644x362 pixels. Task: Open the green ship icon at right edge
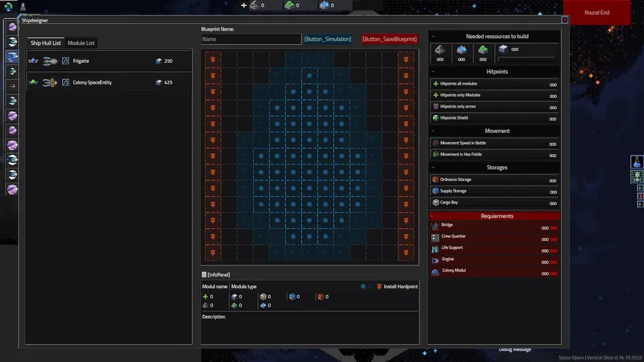click(637, 177)
